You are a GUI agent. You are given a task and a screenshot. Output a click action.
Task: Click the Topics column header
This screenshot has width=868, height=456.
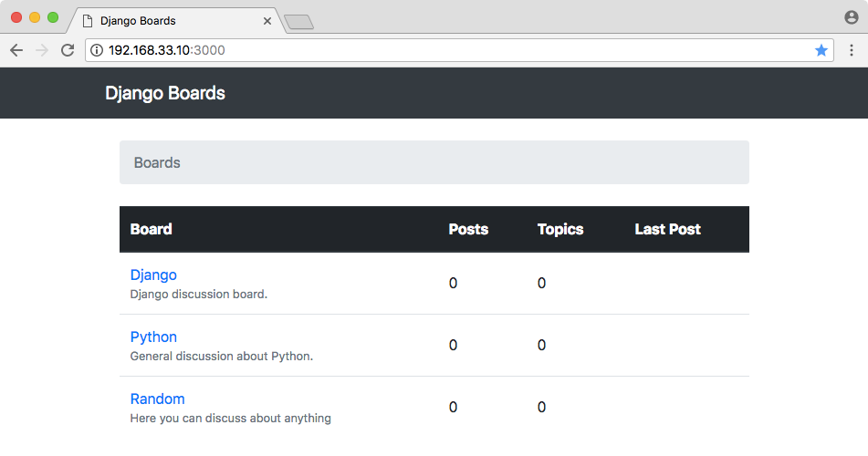click(x=560, y=229)
